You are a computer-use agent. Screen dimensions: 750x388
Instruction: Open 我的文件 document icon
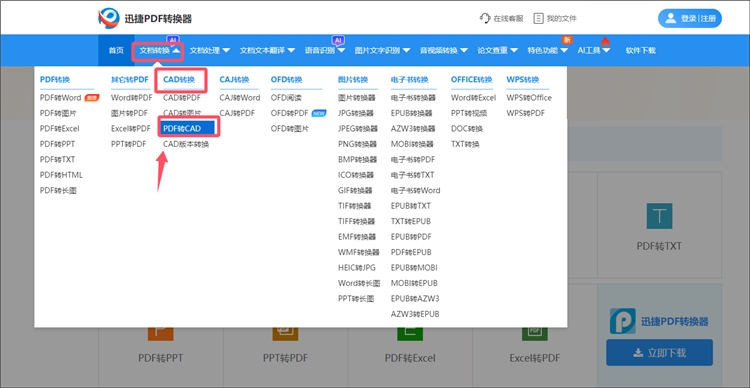pos(539,18)
